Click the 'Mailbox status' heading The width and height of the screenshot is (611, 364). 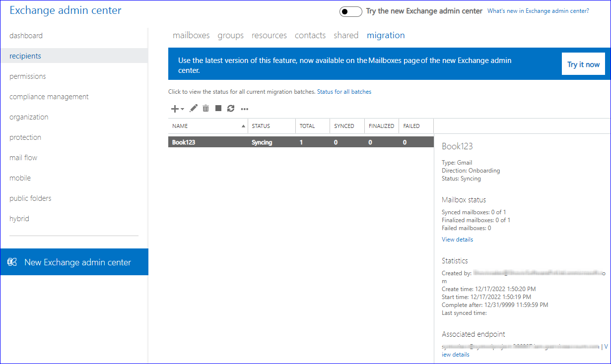pos(464,200)
